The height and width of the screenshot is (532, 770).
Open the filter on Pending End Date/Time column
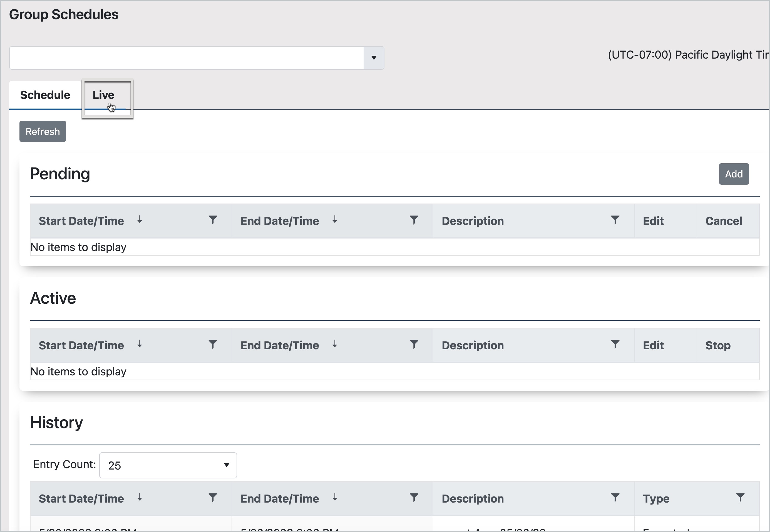click(x=414, y=220)
